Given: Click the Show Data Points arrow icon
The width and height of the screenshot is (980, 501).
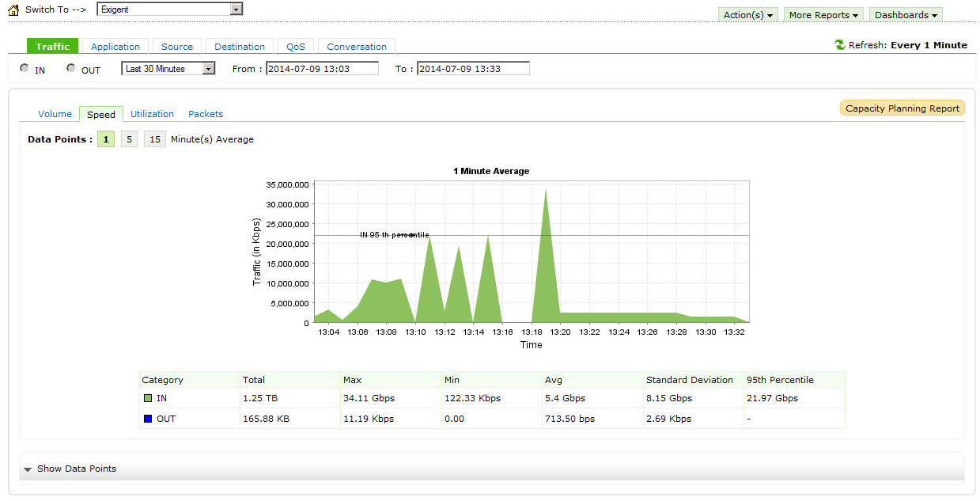Looking at the screenshot, I should [28, 469].
